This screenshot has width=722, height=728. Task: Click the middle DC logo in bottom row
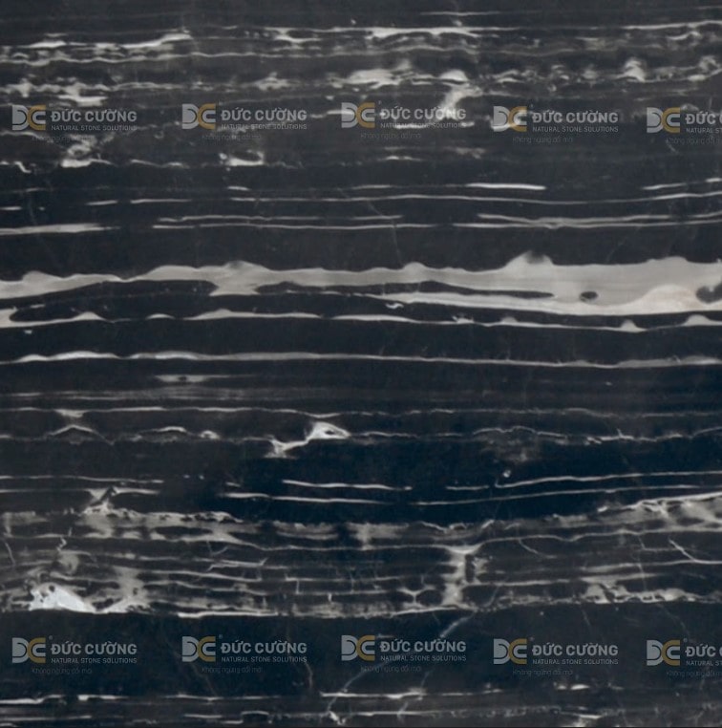click(x=358, y=649)
